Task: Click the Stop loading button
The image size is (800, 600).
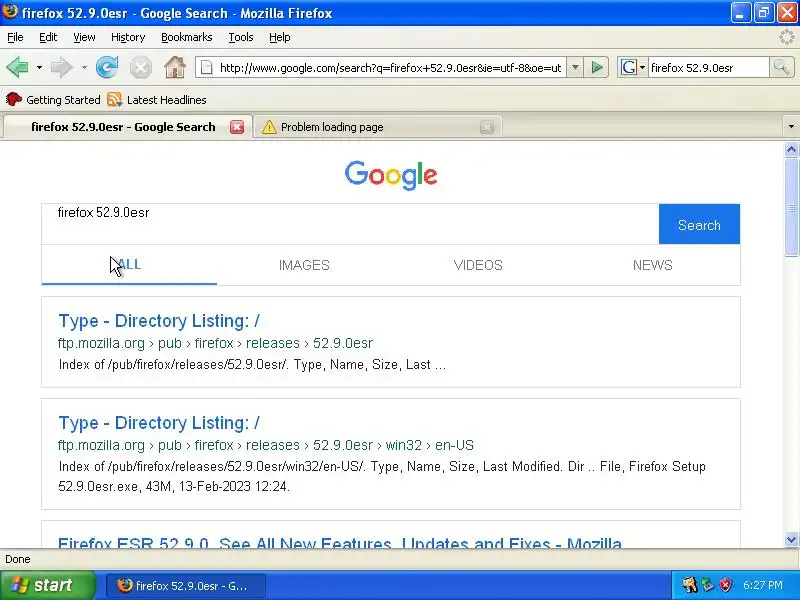Action: 140,67
